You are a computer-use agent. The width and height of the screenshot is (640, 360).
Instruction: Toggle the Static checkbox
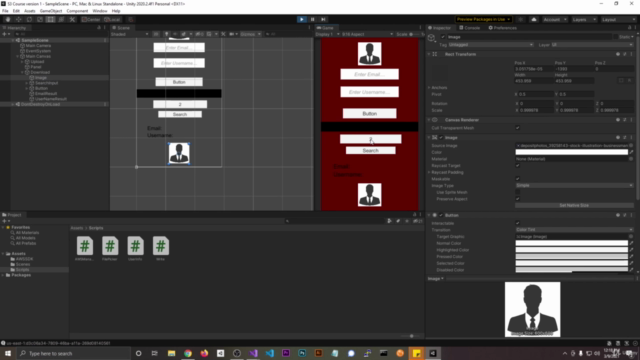tap(615, 37)
